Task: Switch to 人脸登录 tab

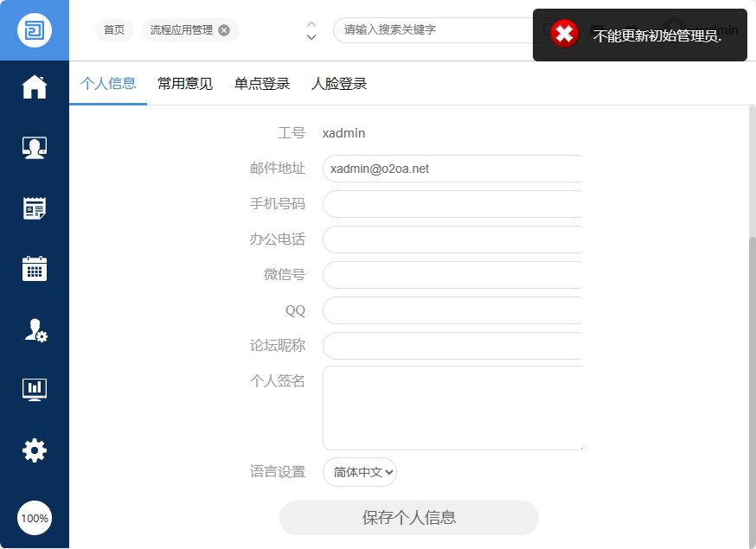Action: (339, 83)
